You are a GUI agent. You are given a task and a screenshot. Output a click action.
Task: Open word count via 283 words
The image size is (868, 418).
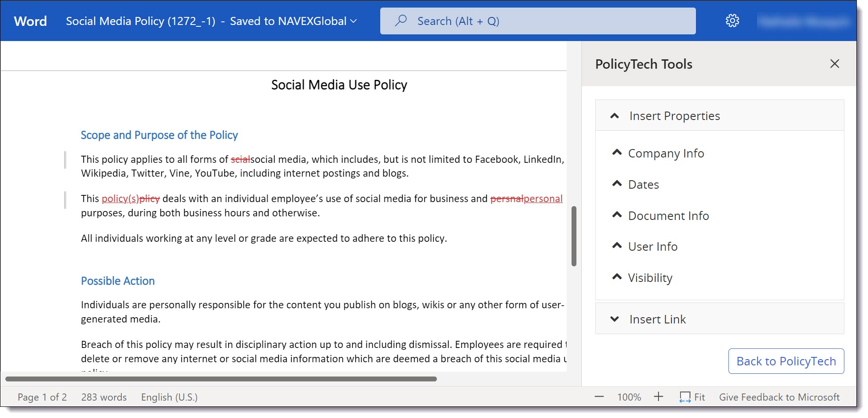click(104, 397)
